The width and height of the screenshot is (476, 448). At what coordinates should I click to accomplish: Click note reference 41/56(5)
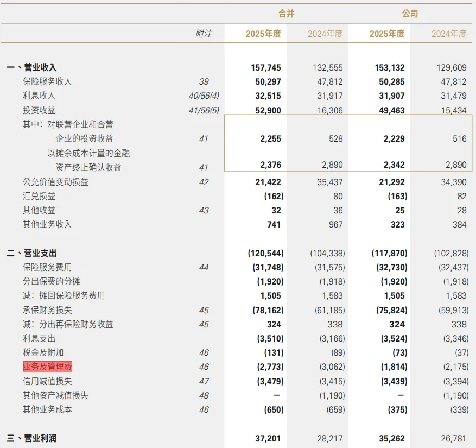204,110
